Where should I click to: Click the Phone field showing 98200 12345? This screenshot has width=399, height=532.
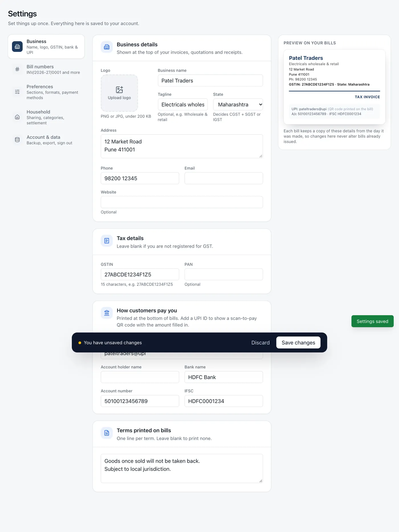[x=140, y=178]
